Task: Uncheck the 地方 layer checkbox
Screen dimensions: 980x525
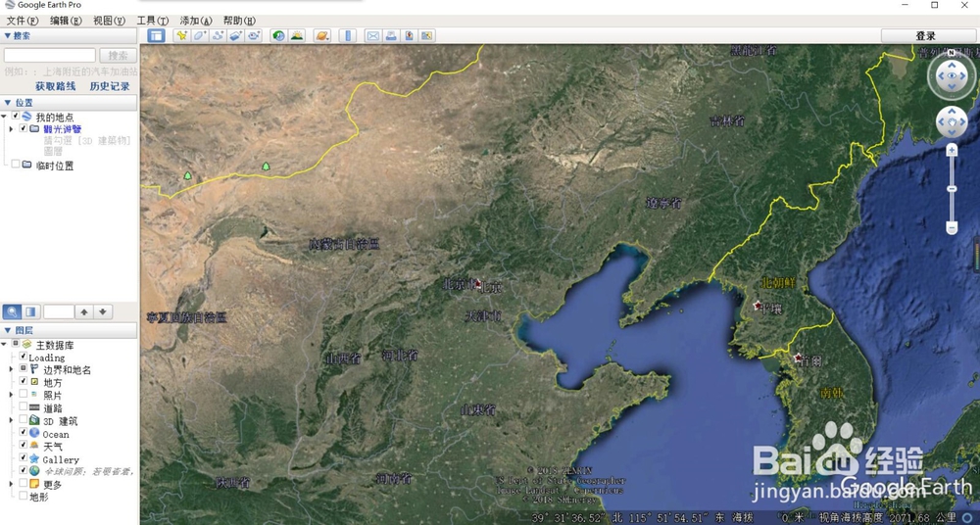Action: tap(24, 381)
